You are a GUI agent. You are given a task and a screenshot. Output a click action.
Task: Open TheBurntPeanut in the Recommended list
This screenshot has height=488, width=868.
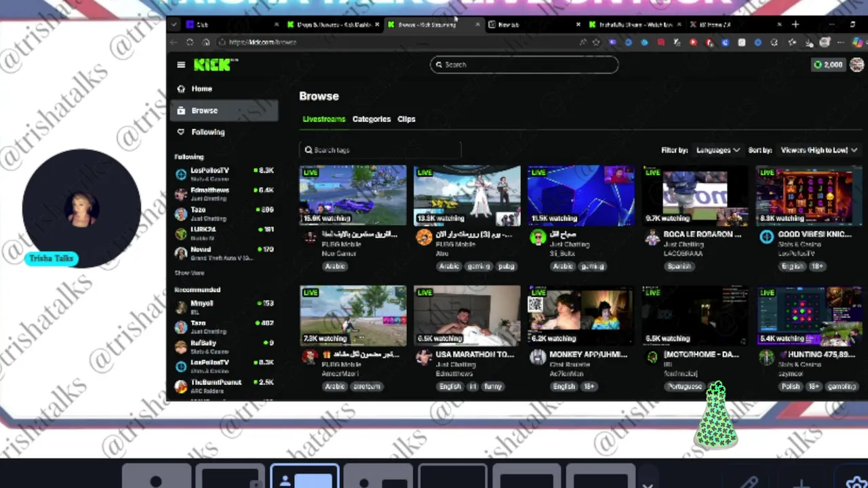[x=224, y=386]
